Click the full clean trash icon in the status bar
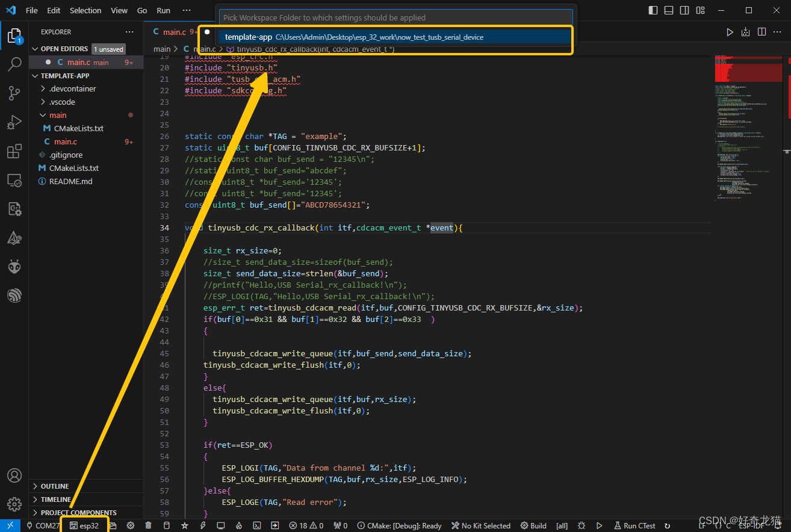 click(148, 525)
